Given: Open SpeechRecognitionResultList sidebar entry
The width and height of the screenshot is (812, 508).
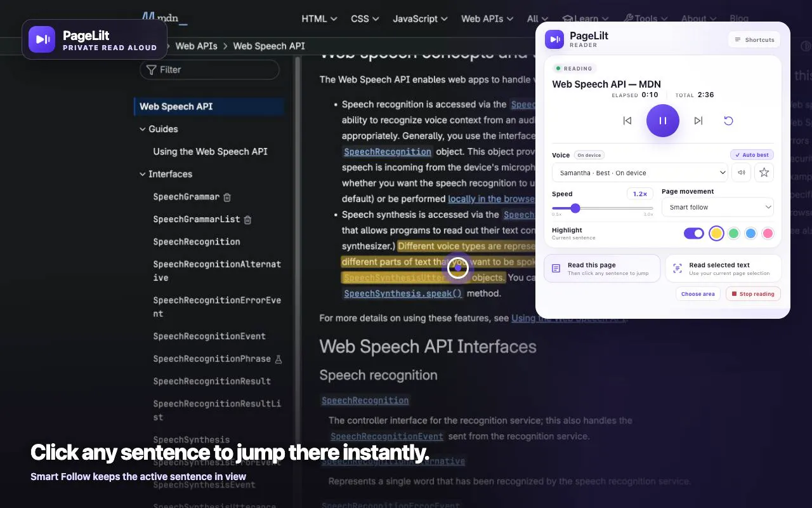Looking at the screenshot, I should [x=217, y=410].
